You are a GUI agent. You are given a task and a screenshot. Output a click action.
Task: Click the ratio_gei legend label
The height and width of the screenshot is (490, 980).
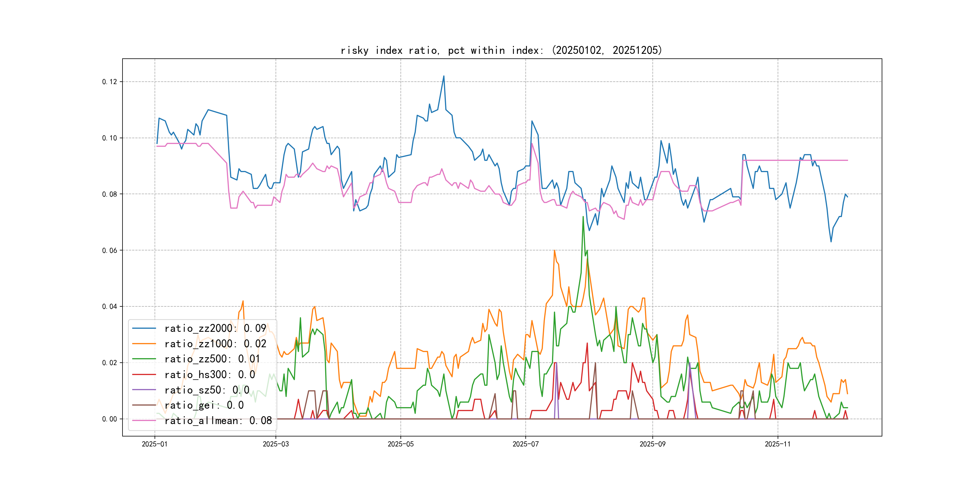point(204,405)
